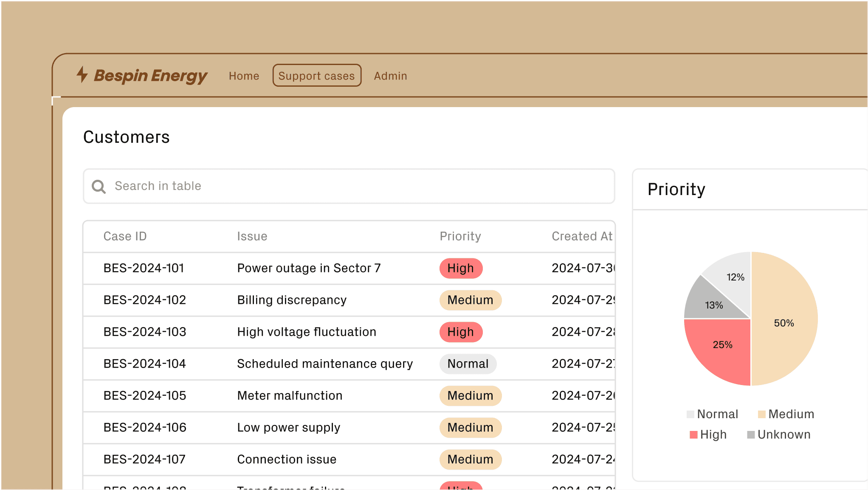Click the search in table input field

(x=297, y=186)
